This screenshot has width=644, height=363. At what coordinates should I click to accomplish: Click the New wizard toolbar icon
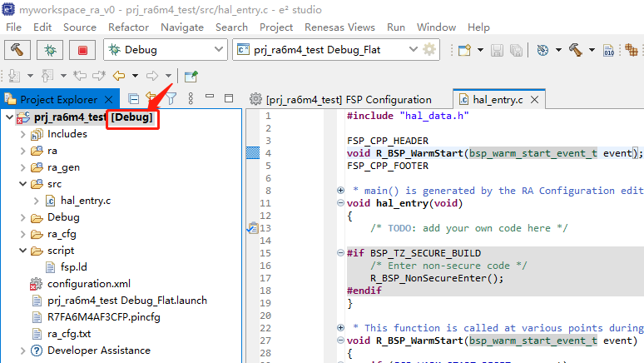(464, 50)
